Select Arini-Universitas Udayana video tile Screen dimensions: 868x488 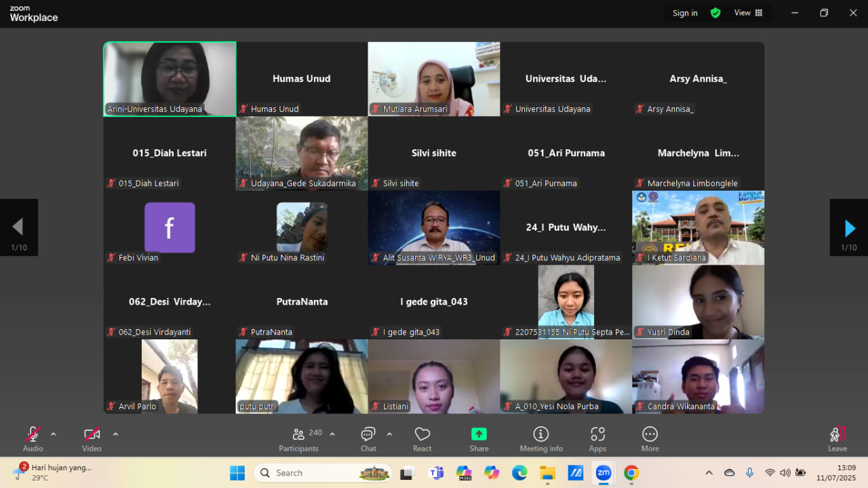[170, 79]
